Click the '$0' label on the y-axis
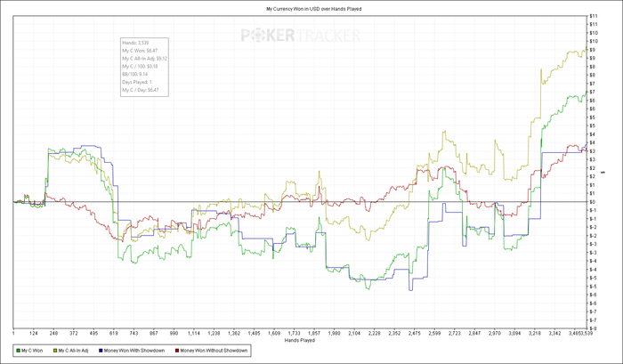This screenshot has height=364, width=623. (592, 202)
